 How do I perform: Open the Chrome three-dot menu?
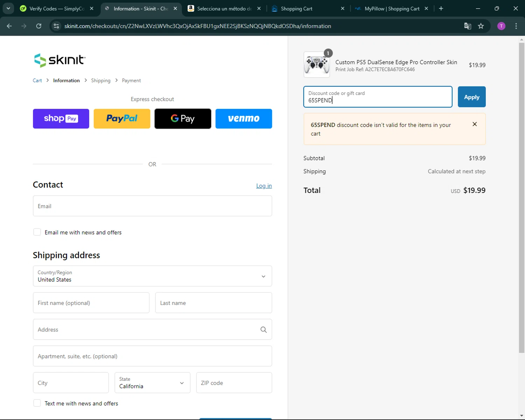pyautogui.click(x=516, y=26)
